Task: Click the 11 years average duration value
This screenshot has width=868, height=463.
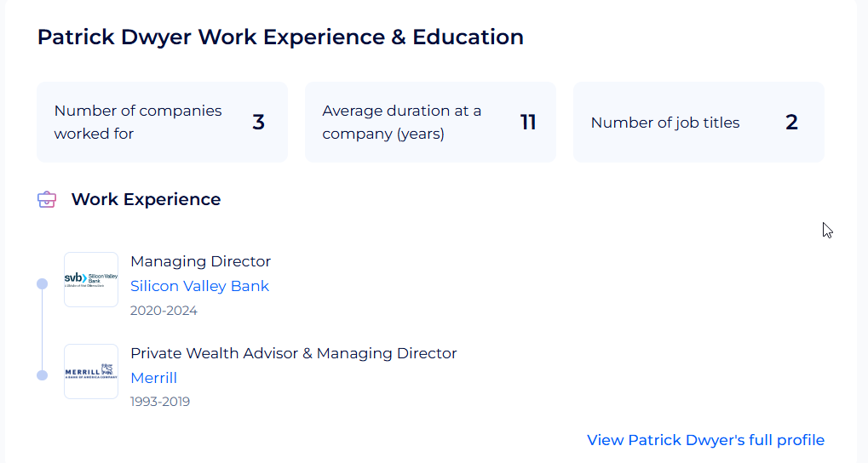Action: [528, 123]
